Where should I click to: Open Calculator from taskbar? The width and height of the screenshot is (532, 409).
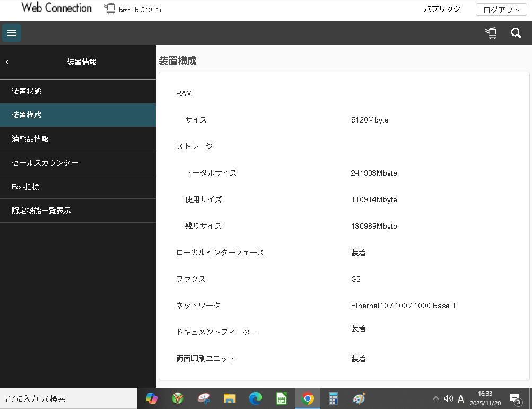click(333, 398)
